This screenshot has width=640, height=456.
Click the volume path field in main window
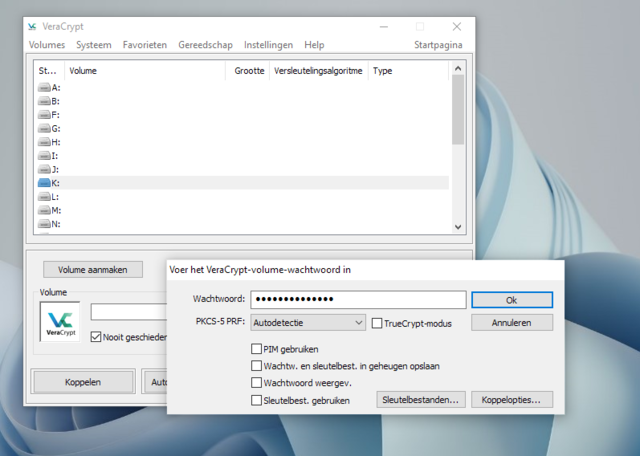pos(129,312)
